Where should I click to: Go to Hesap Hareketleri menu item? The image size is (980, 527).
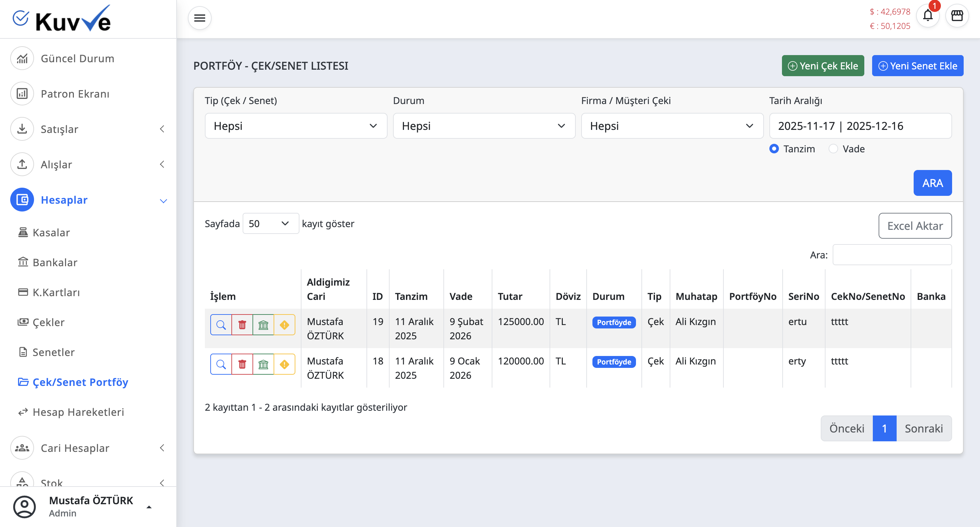click(78, 412)
